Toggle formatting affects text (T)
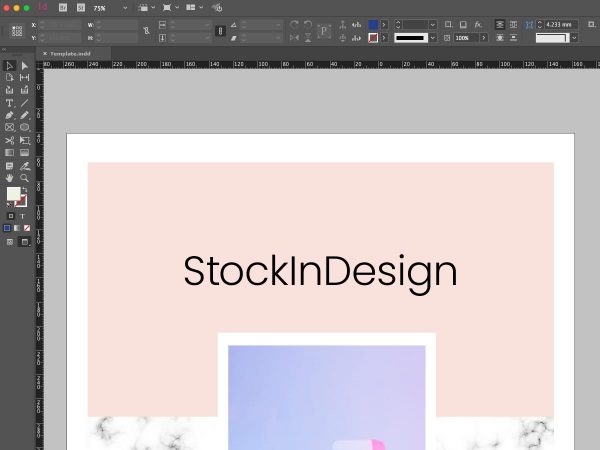Viewport: 600px width, 450px height. (x=23, y=216)
